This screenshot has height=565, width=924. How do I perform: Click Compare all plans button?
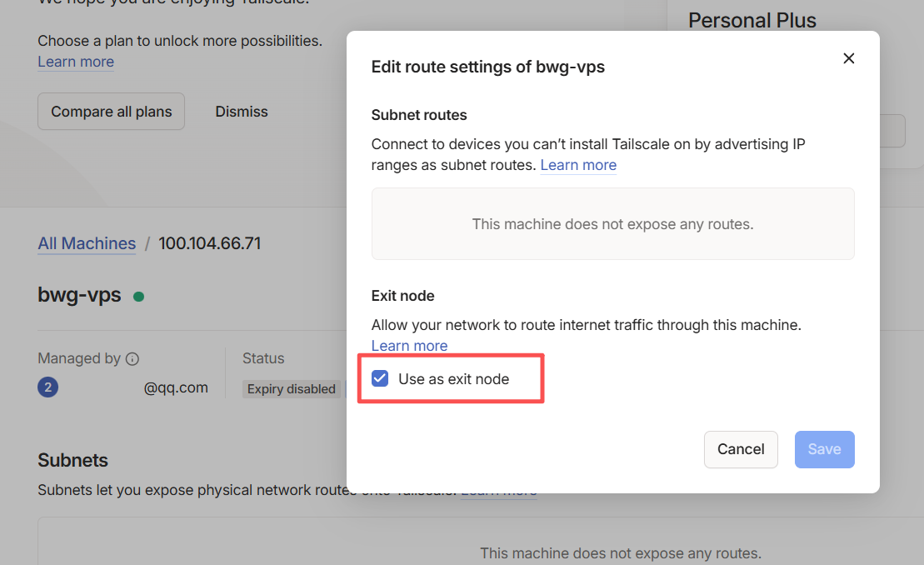[112, 112]
